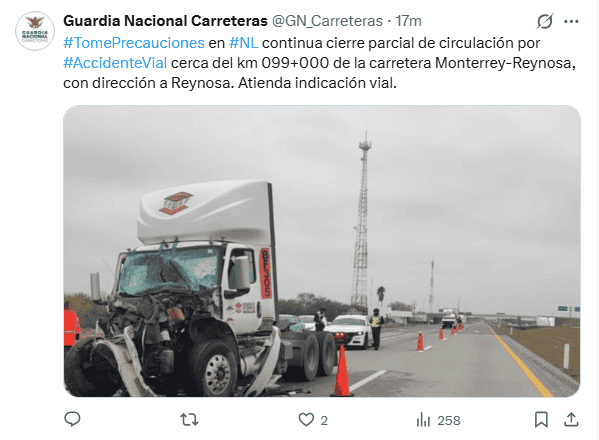Bookmark this post
599x440 pixels.
(x=541, y=419)
